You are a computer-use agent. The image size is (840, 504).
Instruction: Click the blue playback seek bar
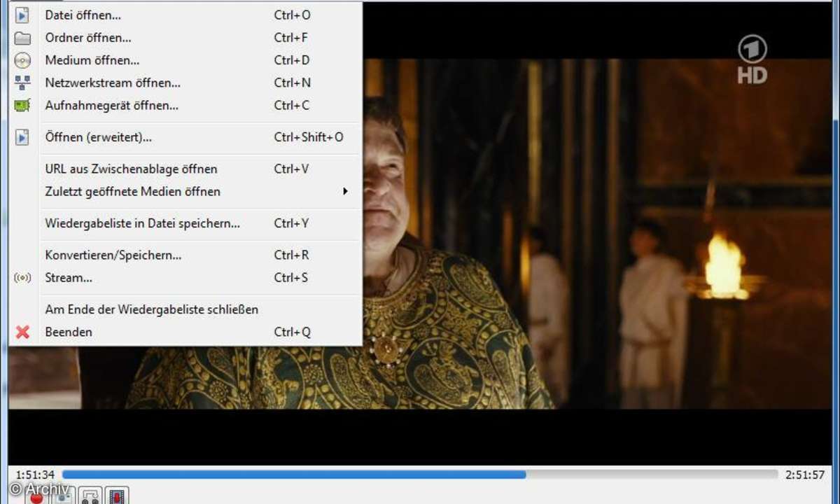(x=420, y=475)
